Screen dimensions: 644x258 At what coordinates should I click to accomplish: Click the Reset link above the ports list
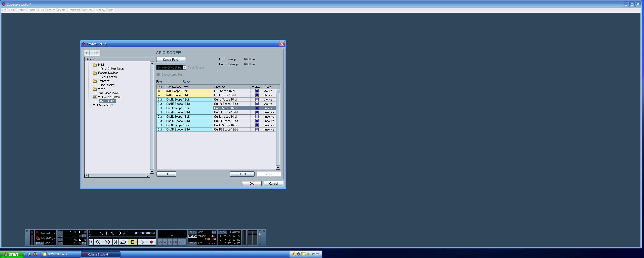(186, 81)
